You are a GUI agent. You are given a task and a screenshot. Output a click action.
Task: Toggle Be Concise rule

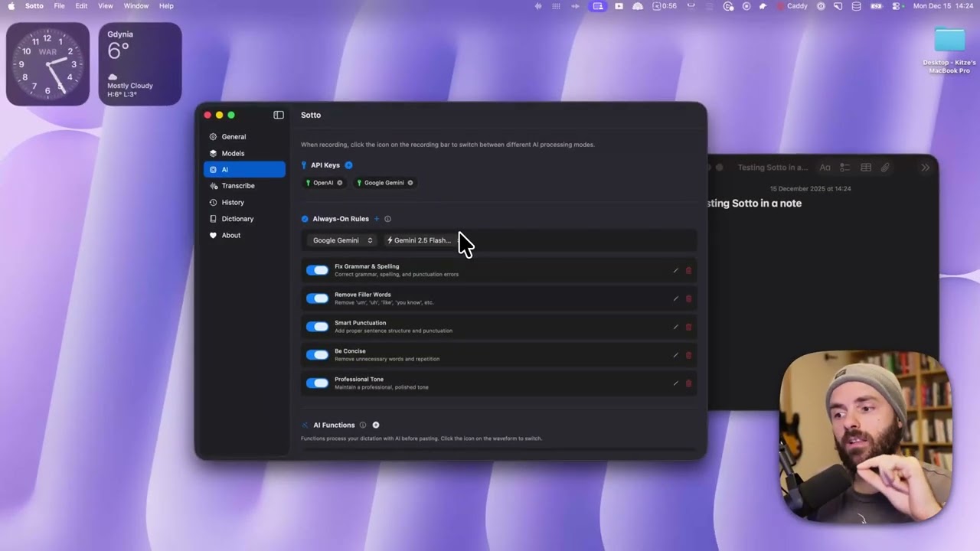tap(317, 355)
